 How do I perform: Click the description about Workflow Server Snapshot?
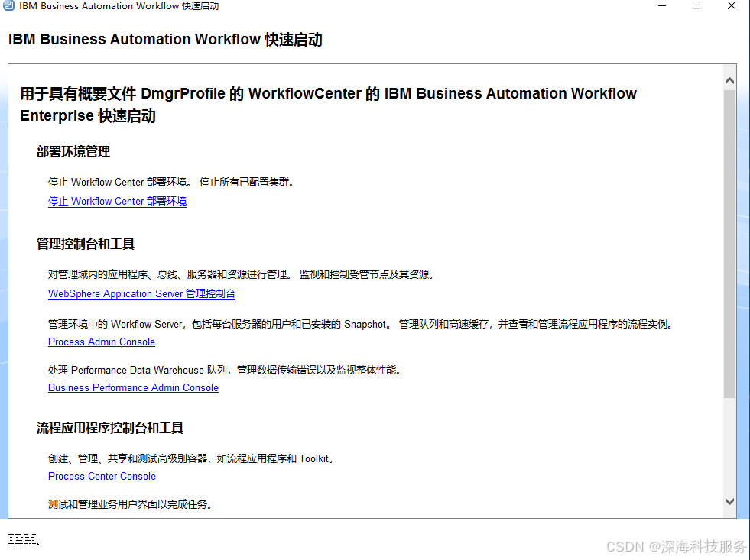coord(361,325)
